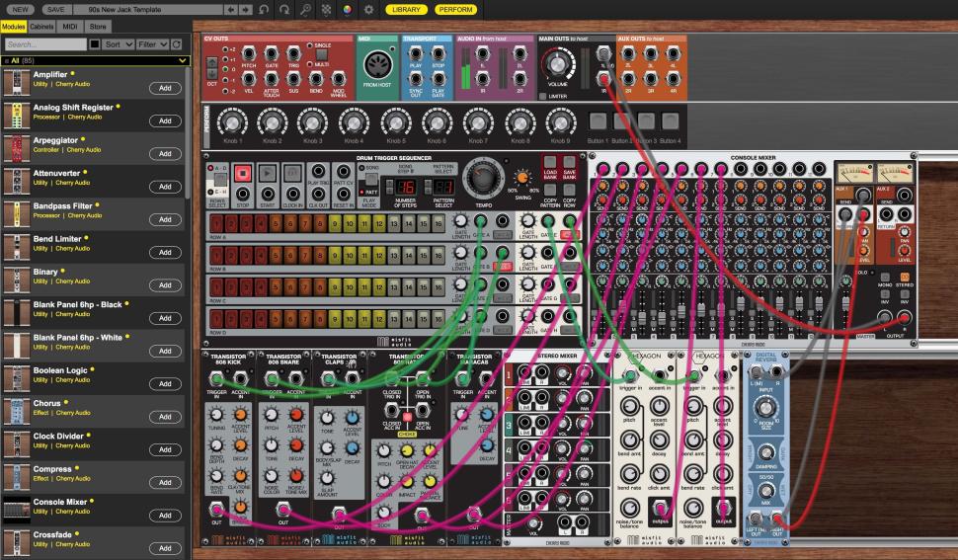Click the Main Outs VOLUME knob

click(557, 65)
